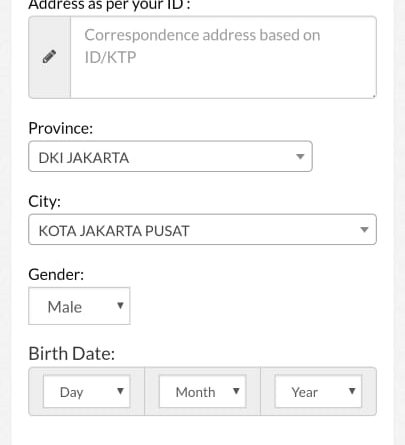Click the Province dropdown arrow icon
The width and height of the screenshot is (405, 445).
point(300,156)
